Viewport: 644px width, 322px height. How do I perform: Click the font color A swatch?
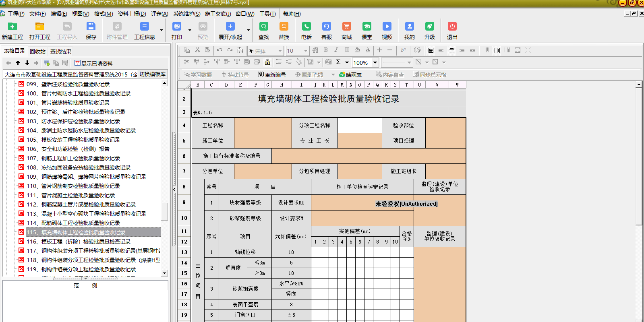click(368, 50)
